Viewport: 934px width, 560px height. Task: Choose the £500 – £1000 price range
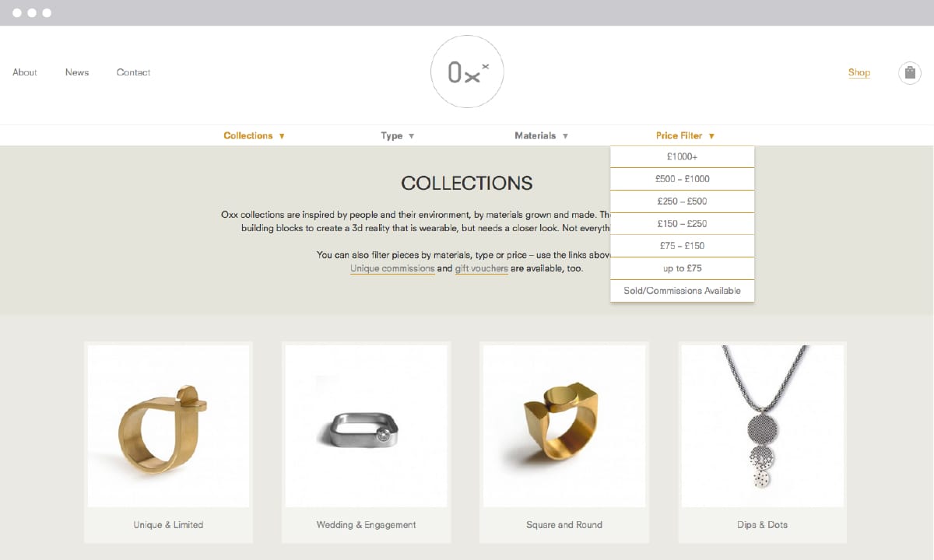tap(682, 179)
